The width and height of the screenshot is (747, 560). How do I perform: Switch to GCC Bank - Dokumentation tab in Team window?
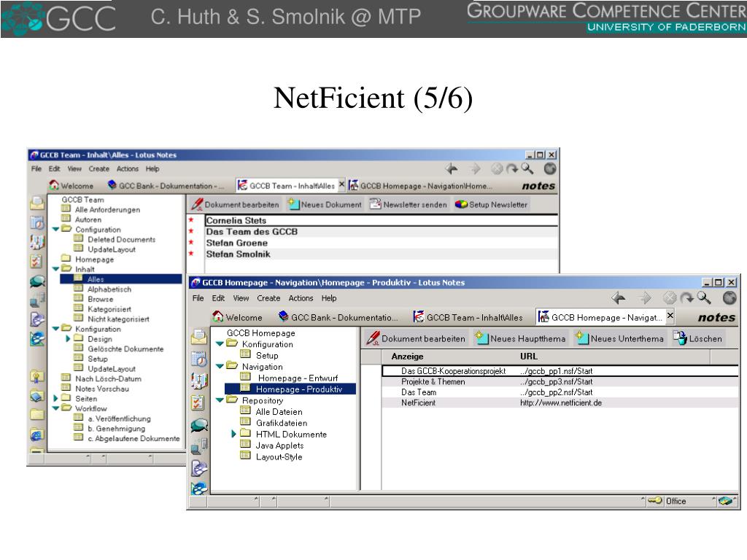pyautogui.click(x=166, y=186)
